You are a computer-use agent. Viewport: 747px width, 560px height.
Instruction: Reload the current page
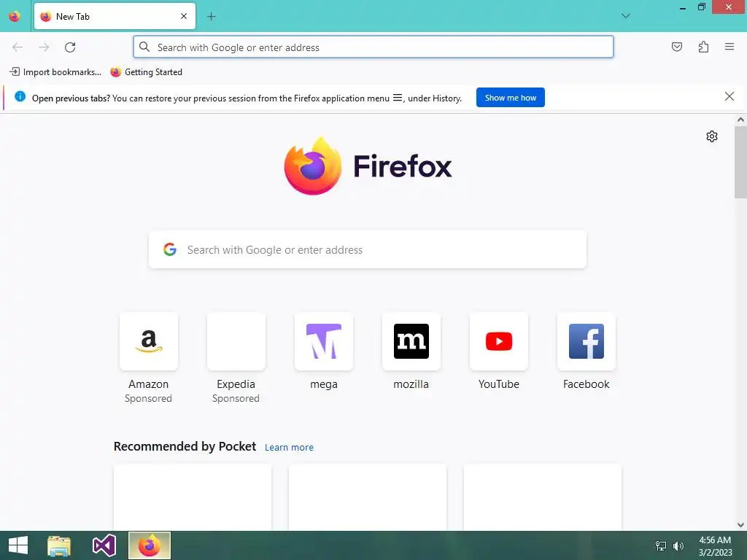pyautogui.click(x=70, y=47)
